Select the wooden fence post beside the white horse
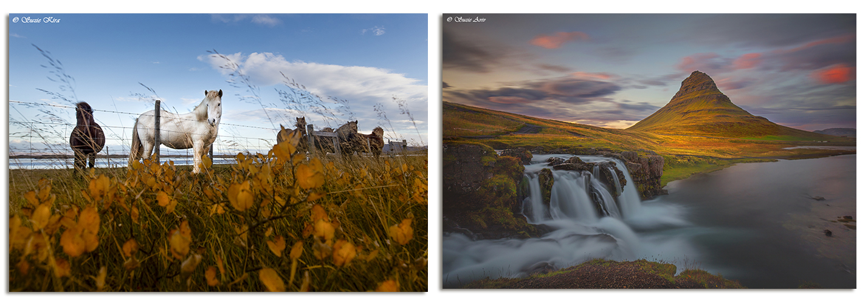The width and height of the screenshot is (868, 301). click(x=157, y=129)
